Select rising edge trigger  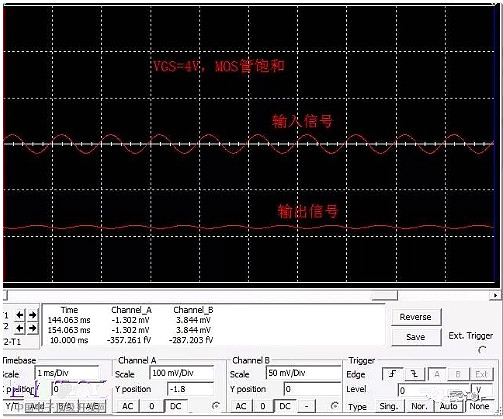tap(392, 374)
